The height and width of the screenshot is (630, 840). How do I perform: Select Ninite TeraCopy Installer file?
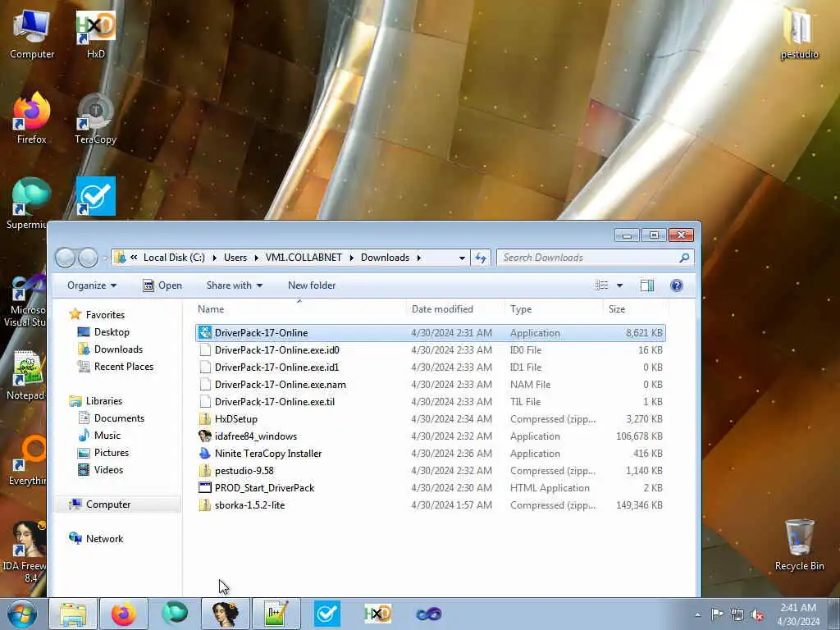[x=431, y=453]
